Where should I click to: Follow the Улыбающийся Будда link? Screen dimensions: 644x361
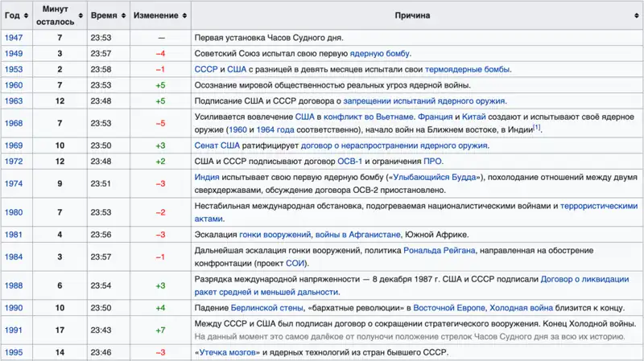435,177
